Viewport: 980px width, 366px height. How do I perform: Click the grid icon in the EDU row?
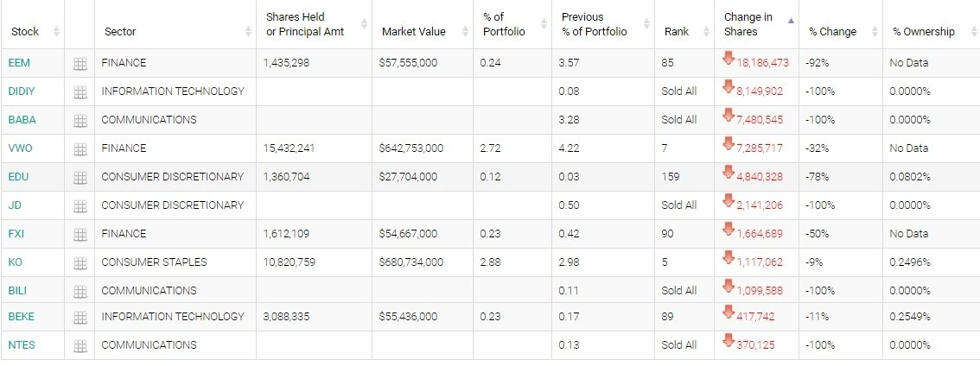pyautogui.click(x=80, y=177)
